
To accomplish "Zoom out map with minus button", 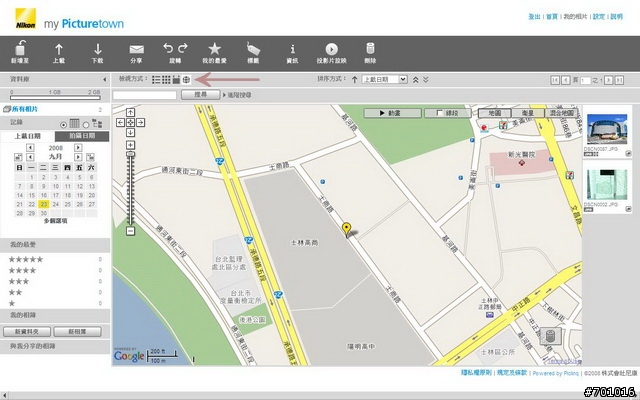I will click(x=130, y=231).
